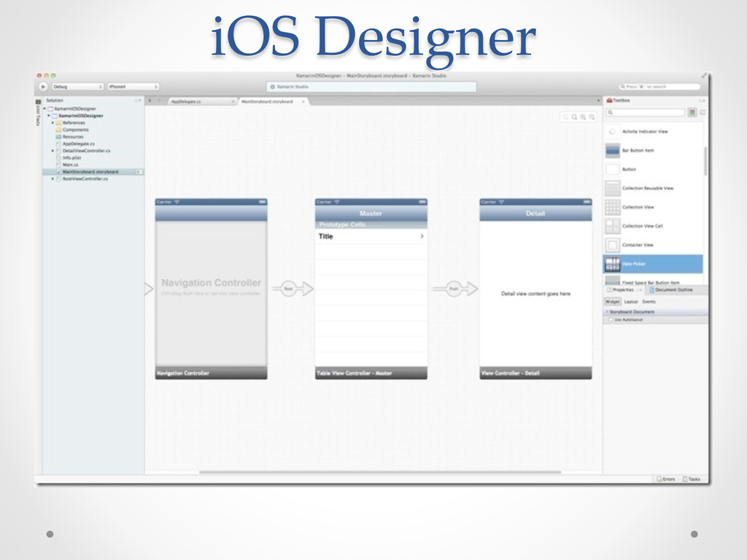Click the first zoom icon on designer

pyautogui.click(x=565, y=117)
